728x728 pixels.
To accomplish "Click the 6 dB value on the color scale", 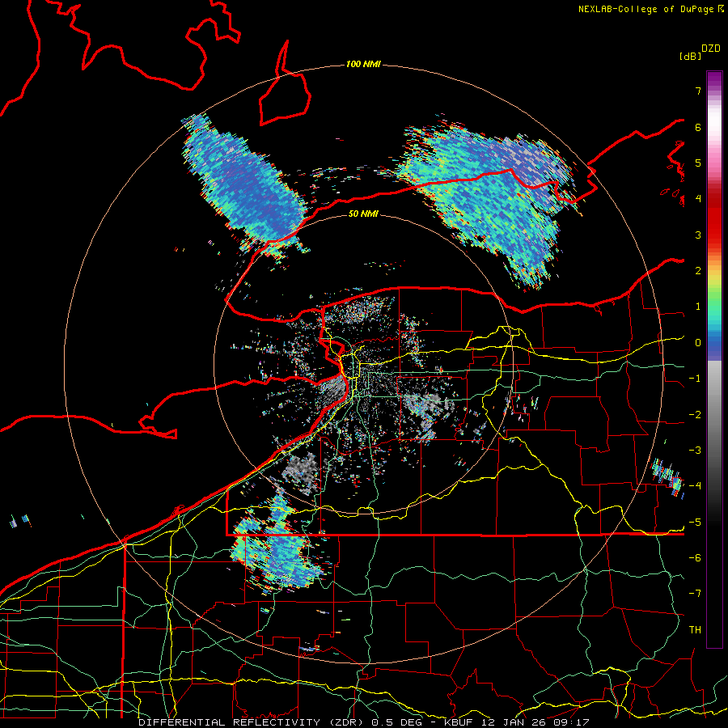I will tap(698, 127).
